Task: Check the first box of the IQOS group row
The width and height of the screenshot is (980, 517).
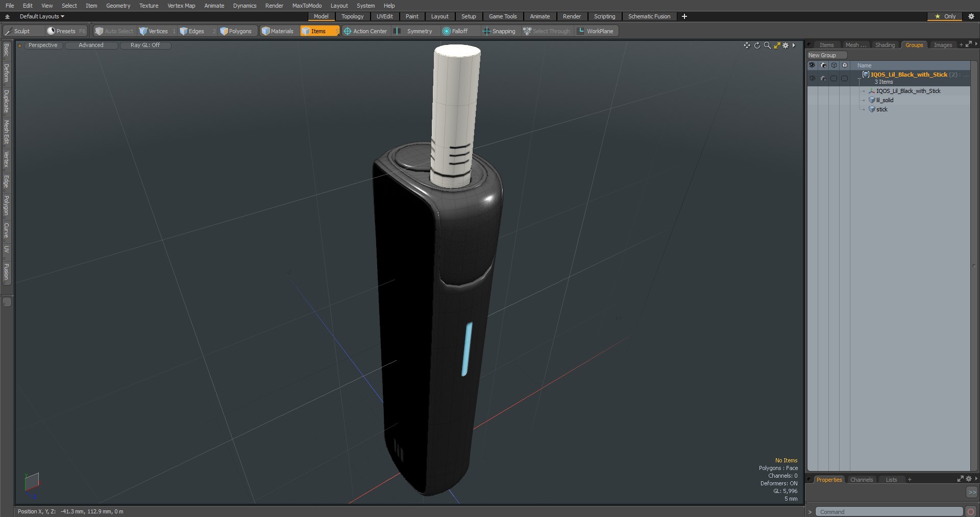Action: pos(834,78)
